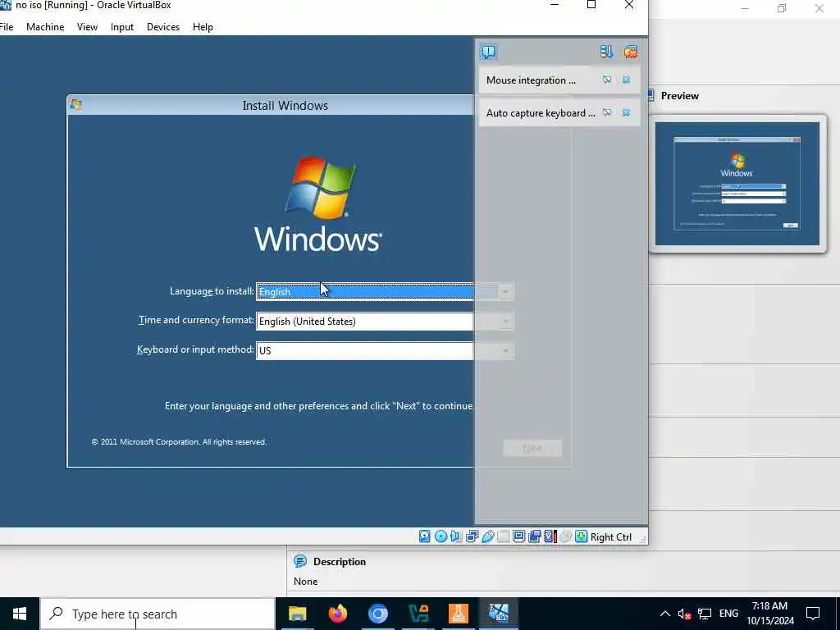Disable future Auto capture keyboard notifications
Screen dimensions: 840x630
pos(607,112)
